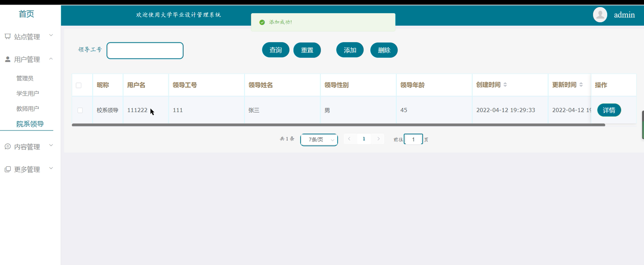Click the 查询 button
The image size is (644, 265).
point(276,50)
